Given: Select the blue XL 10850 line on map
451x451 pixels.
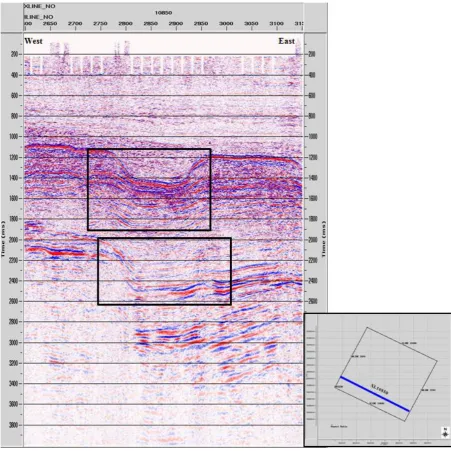Looking at the screenshot, I should [375, 394].
